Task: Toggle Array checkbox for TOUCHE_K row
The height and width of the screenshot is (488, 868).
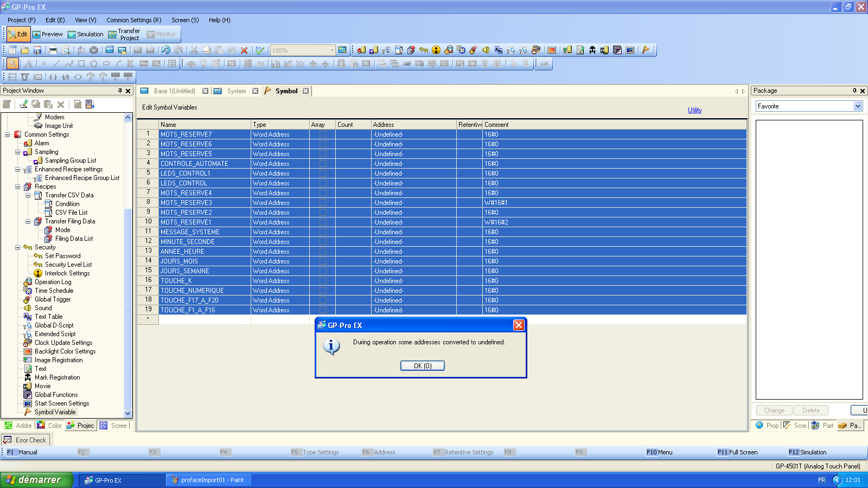Action: [x=323, y=281]
